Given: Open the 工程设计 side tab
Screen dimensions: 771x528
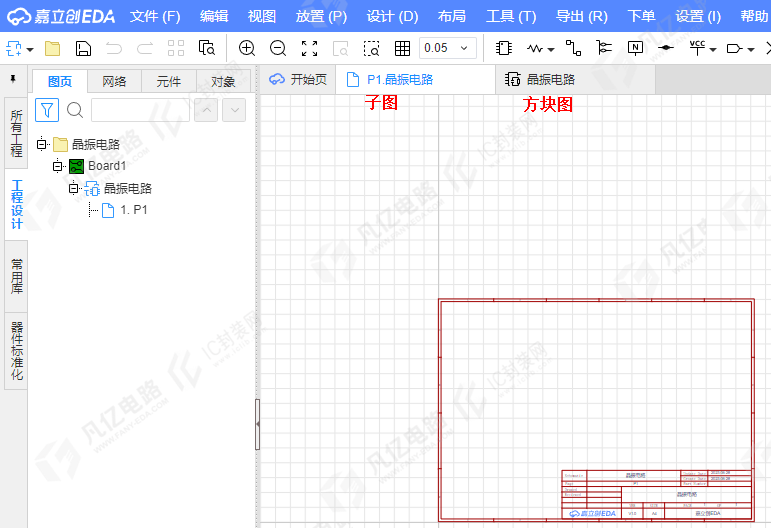Looking at the screenshot, I should (x=17, y=205).
